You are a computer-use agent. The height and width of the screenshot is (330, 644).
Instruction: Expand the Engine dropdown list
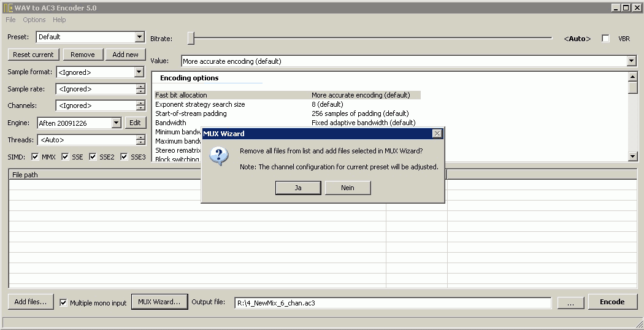point(117,123)
